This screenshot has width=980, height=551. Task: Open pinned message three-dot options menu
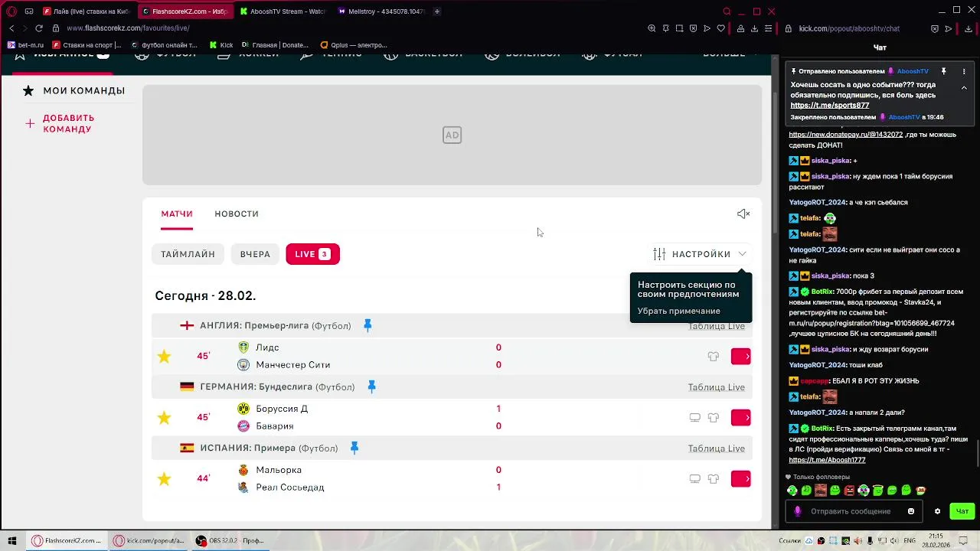click(x=964, y=71)
